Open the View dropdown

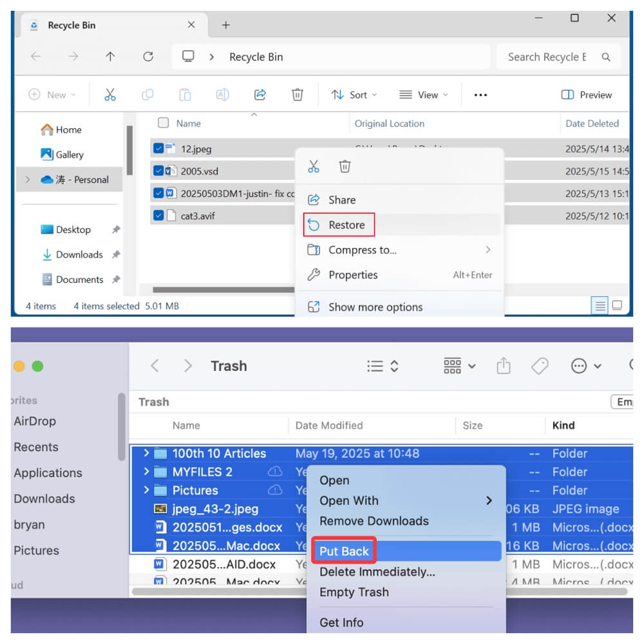pyautogui.click(x=424, y=95)
